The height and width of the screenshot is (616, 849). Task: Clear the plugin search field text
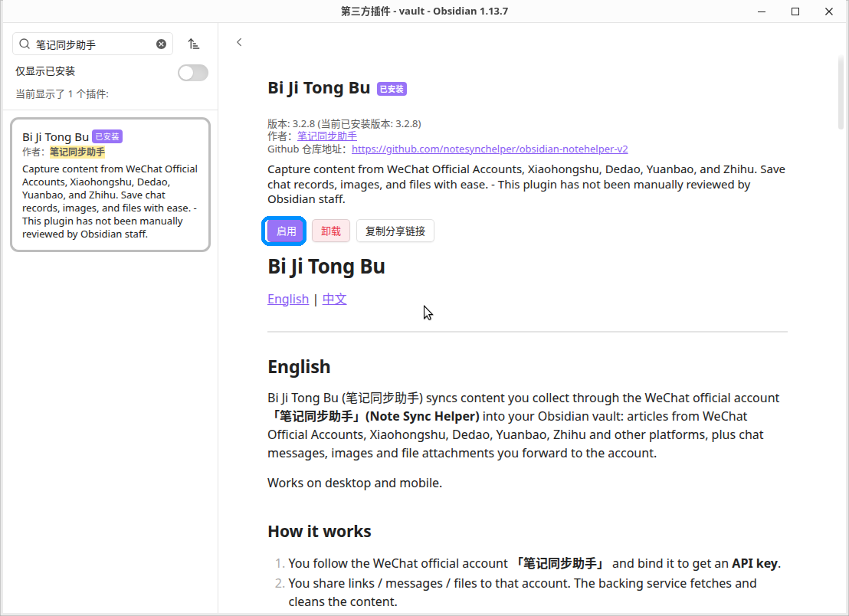pos(162,44)
